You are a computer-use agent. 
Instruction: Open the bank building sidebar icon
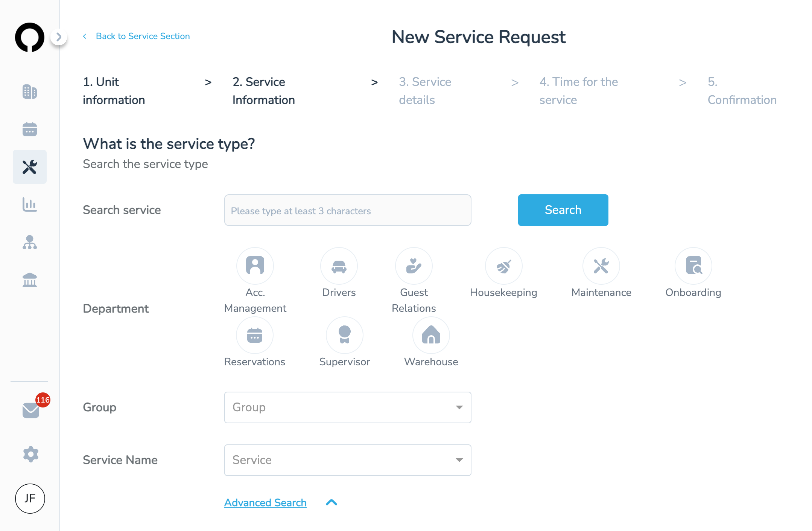(x=30, y=280)
